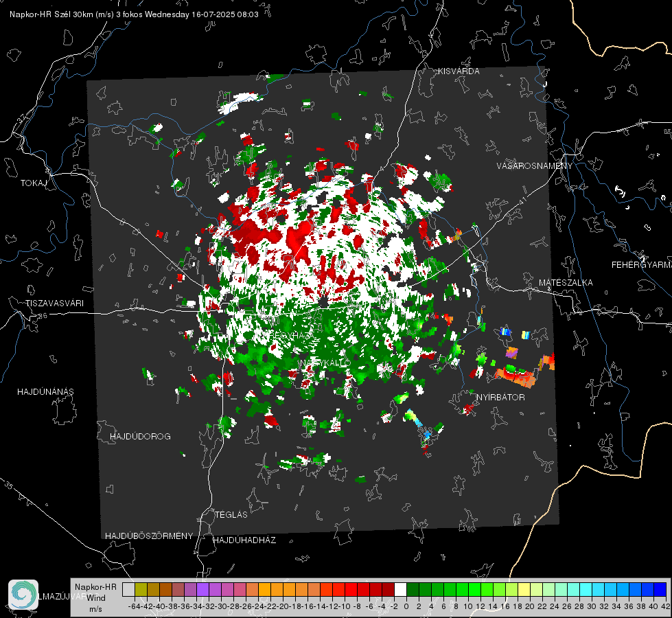672x618 pixels.
Task: Select the HAJDÚNÁNÁS label
Action: [x=45, y=391]
